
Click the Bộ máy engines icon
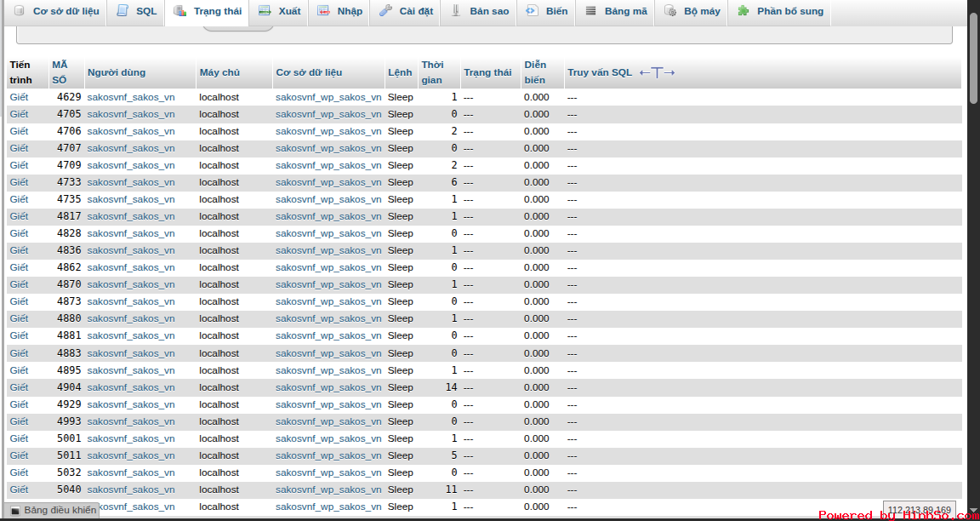pyautogui.click(x=670, y=11)
